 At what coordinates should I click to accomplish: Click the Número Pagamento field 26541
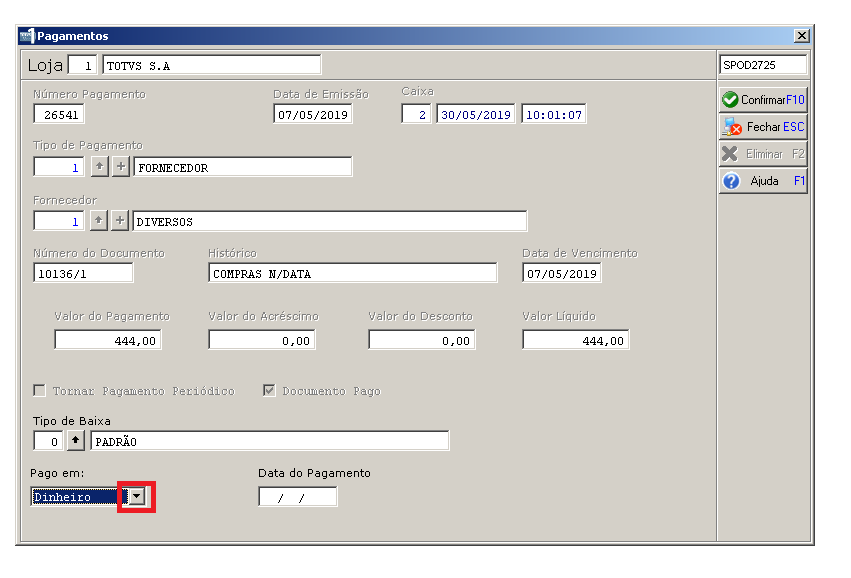click(59, 115)
